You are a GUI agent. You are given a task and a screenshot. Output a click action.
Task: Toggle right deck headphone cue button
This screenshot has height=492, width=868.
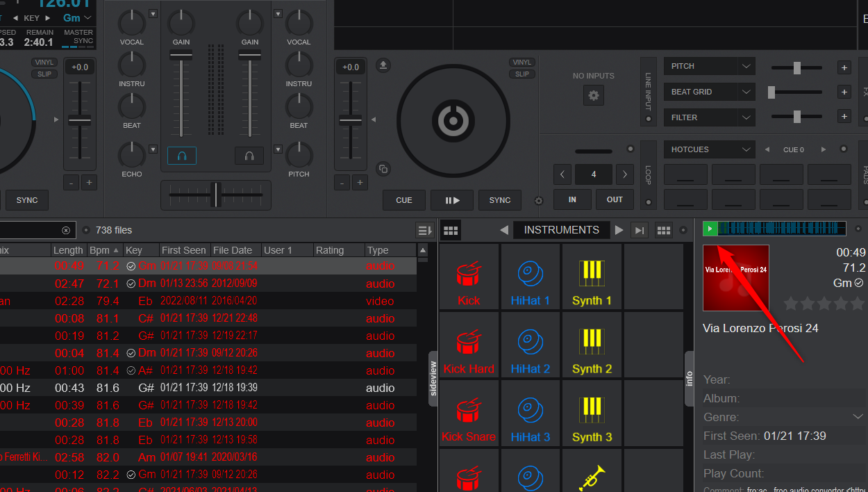(249, 156)
